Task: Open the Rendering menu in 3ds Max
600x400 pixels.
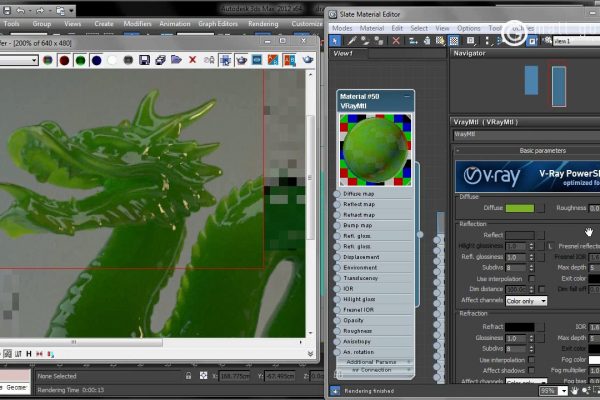Action: [x=263, y=24]
